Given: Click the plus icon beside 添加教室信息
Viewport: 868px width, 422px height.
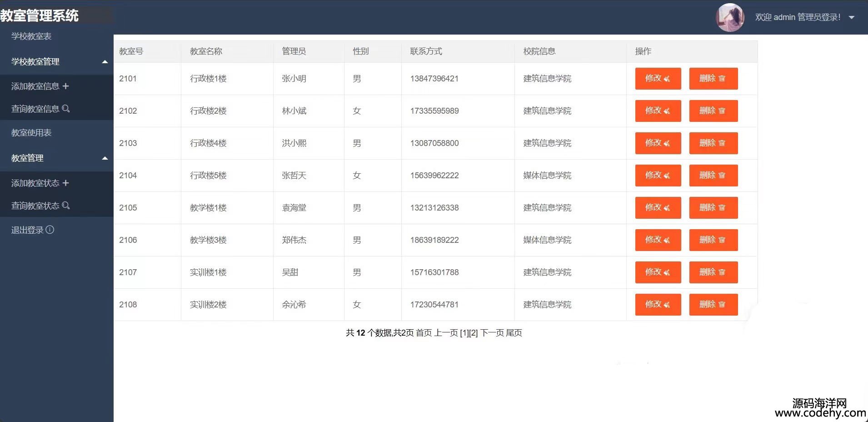Looking at the screenshot, I should point(66,86).
